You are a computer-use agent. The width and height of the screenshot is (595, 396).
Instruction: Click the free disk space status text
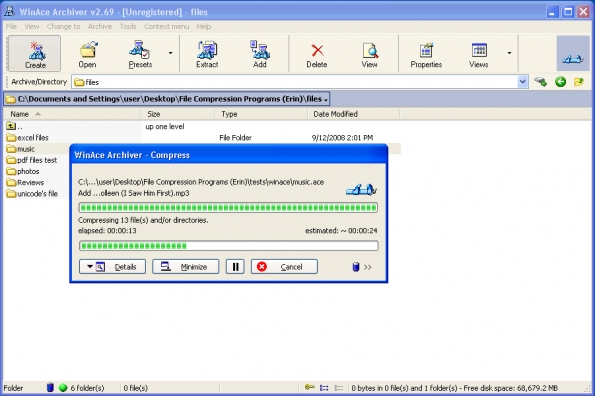click(x=511, y=388)
